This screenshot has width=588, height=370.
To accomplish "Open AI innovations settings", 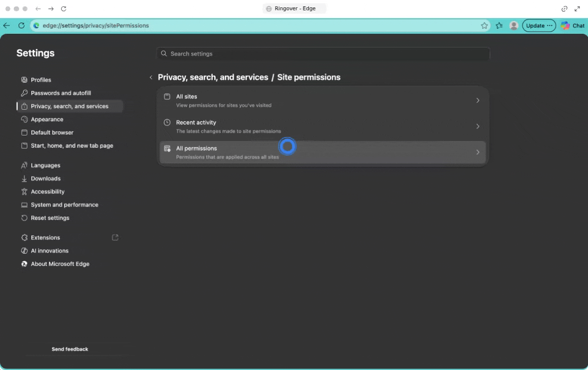I will 49,251.
